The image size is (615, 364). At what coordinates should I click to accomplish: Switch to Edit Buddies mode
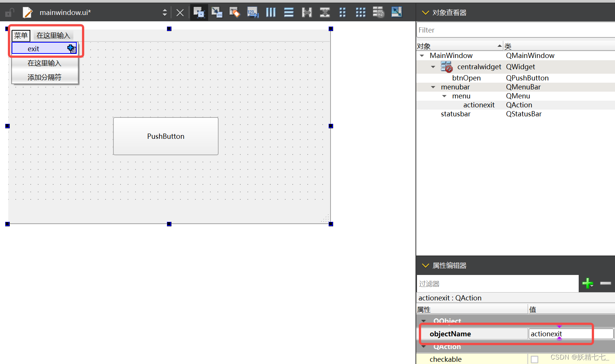[235, 12]
